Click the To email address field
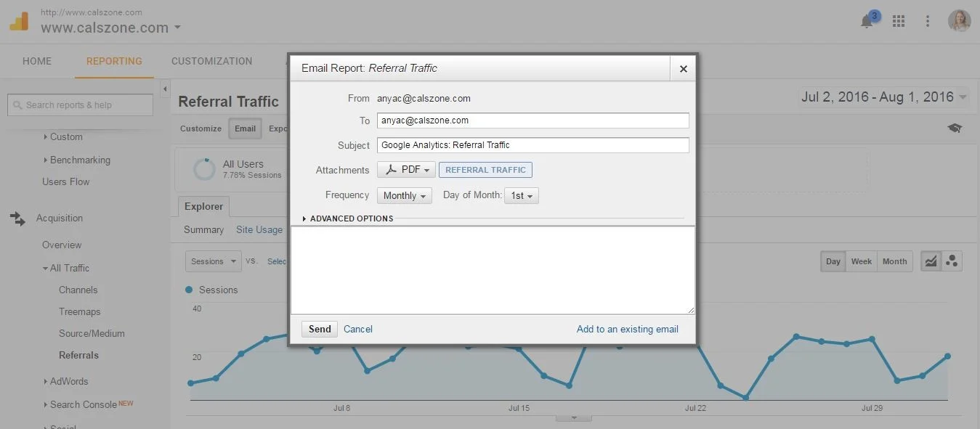This screenshot has height=429, width=980. point(533,120)
